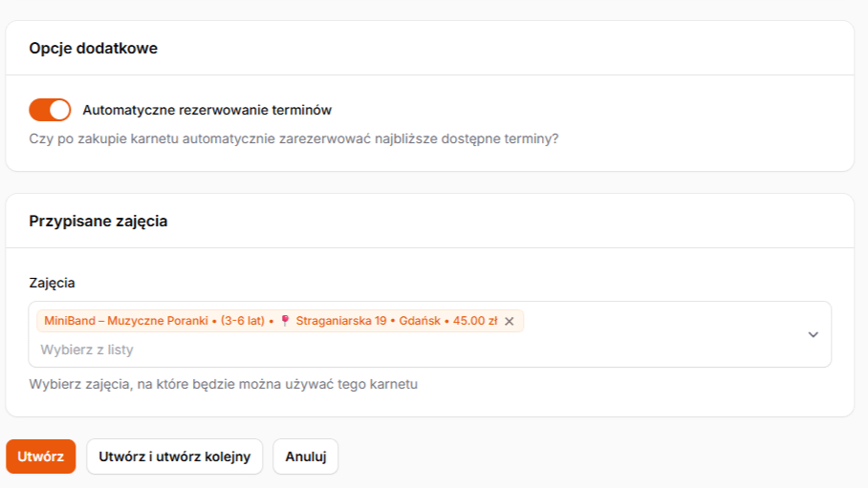The width and height of the screenshot is (868, 488).
Task: Expand the Zajęcia dropdown chevron
Action: [813, 334]
